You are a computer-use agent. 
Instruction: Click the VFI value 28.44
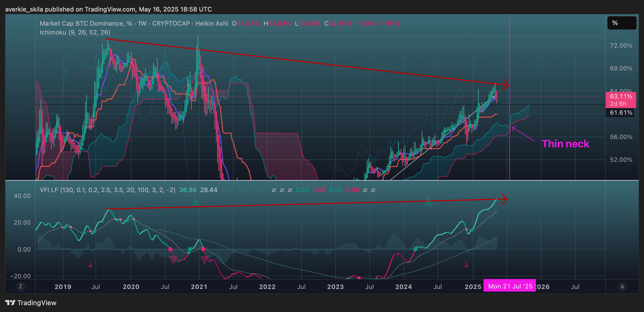[209, 190]
